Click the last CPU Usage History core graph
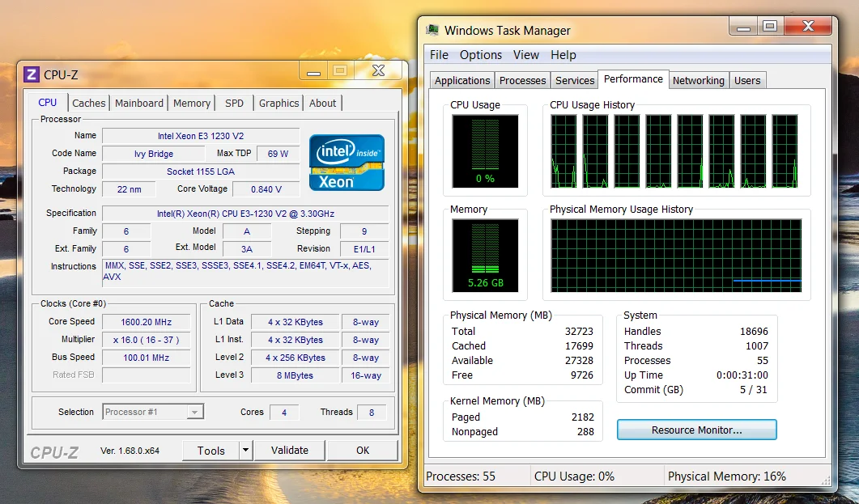 pyautogui.click(x=785, y=151)
